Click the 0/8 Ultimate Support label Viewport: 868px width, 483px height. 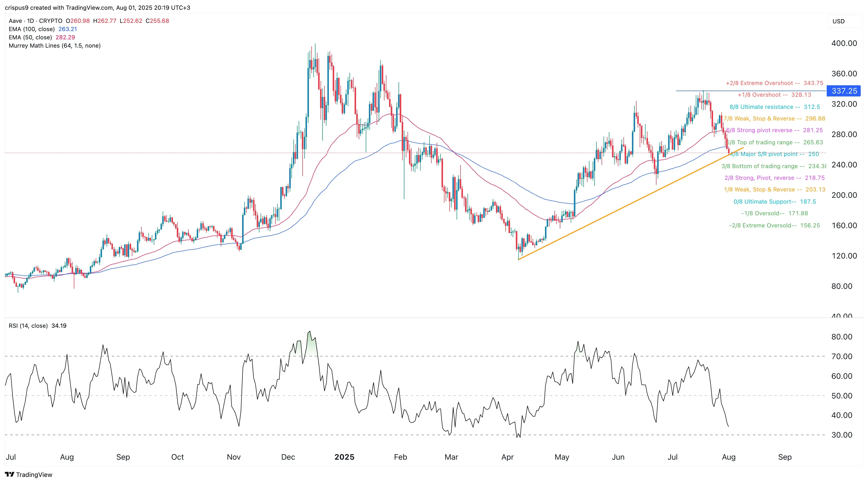(775, 202)
